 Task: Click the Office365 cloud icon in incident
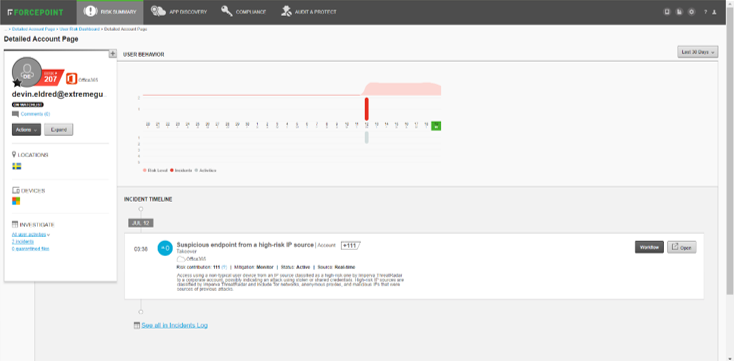[x=181, y=258]
